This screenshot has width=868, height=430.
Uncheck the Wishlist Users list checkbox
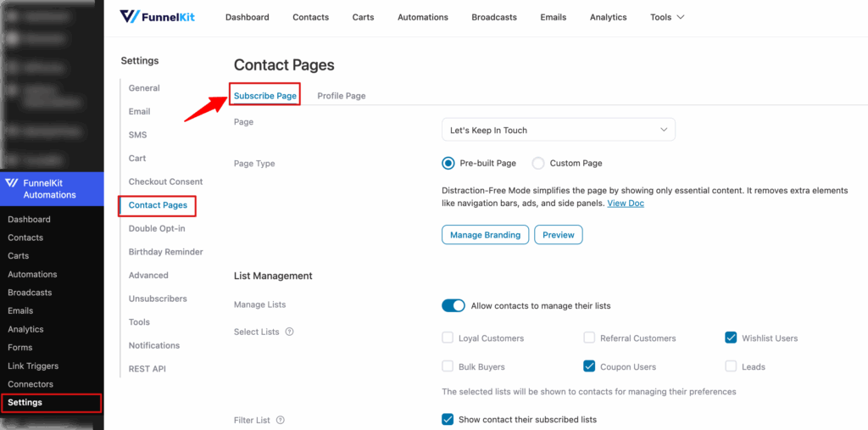click(x=732, y=338)
